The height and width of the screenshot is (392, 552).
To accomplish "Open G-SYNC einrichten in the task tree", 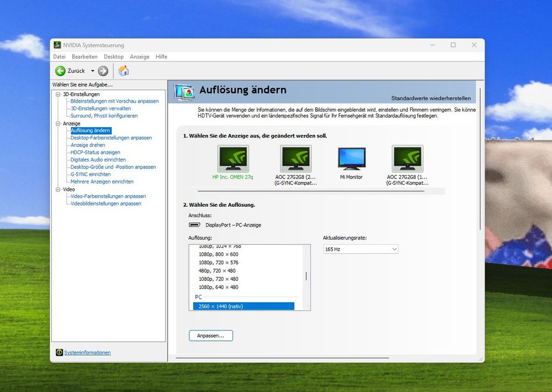I will 91,174.
